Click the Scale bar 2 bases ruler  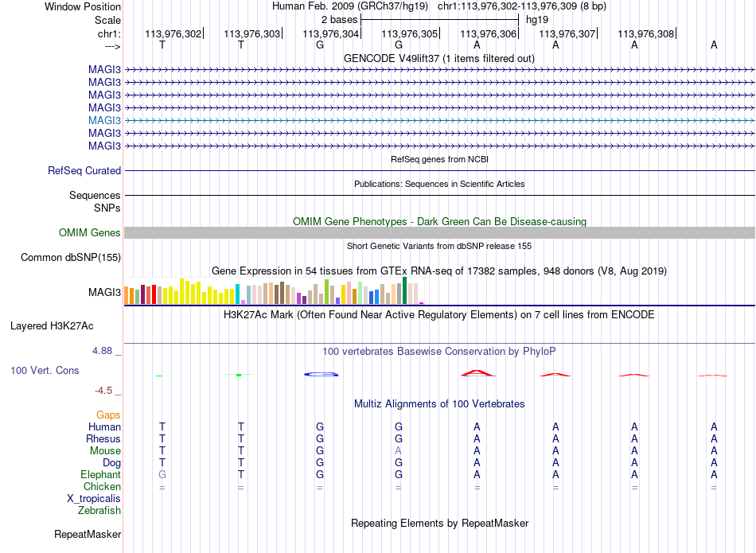coord(439,20)
